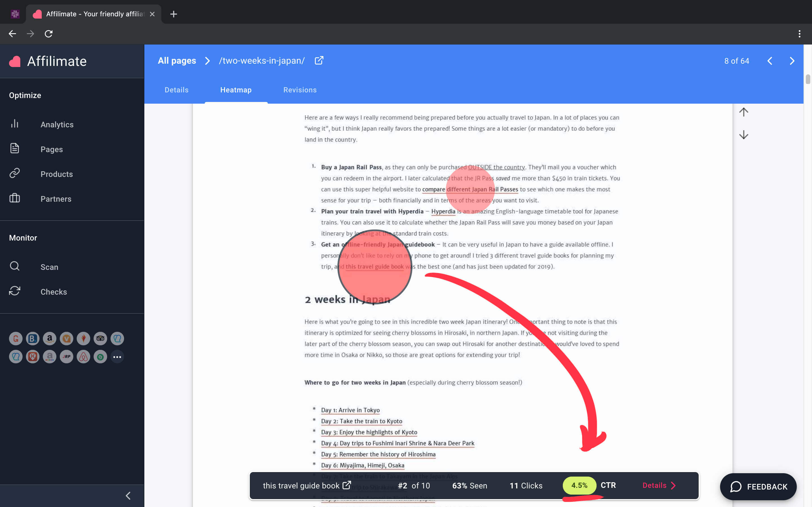The height and width of the screenshot is (507, 812).
Task: Click the red Details link in bottom bar
Action: [659, 485]
